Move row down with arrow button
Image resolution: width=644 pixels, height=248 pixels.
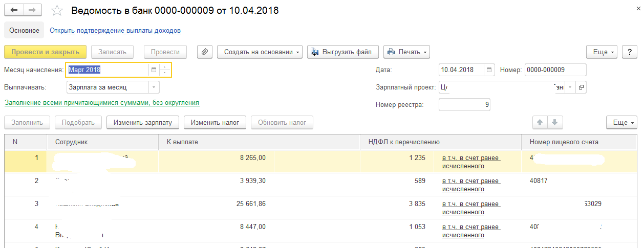click(555, 123)
